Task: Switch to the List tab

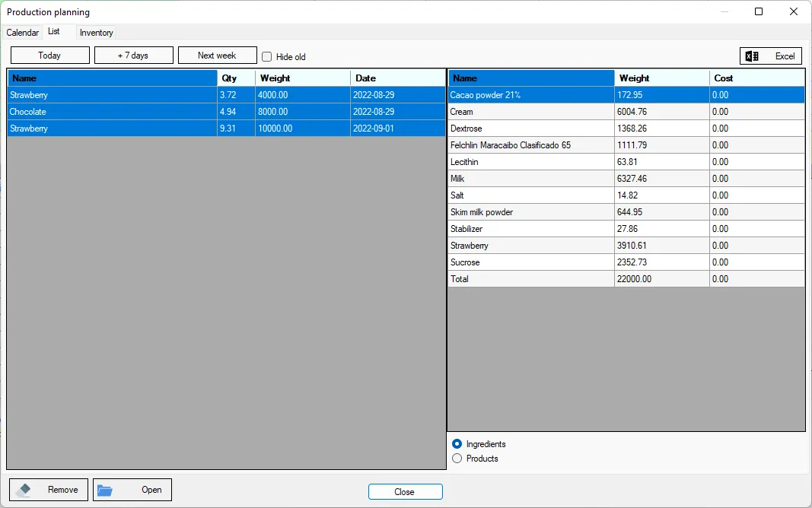Action: [54, 31]
